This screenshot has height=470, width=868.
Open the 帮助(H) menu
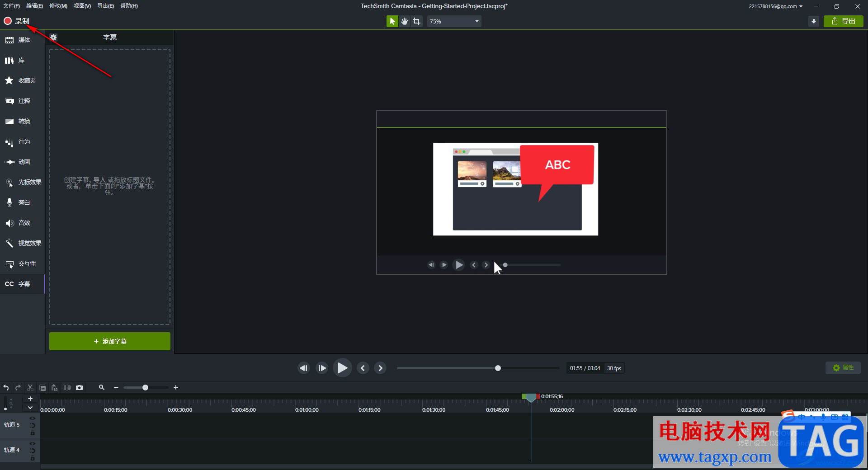129,6
